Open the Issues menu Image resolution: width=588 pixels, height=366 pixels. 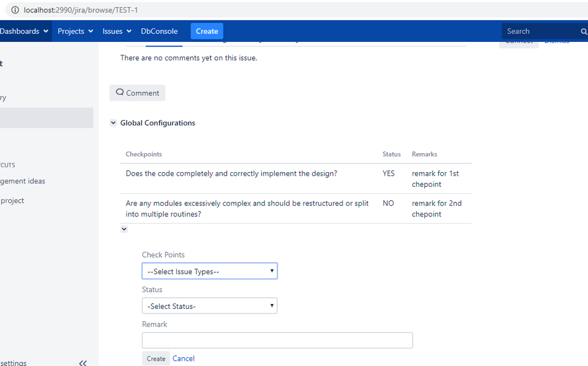(117, 31)
